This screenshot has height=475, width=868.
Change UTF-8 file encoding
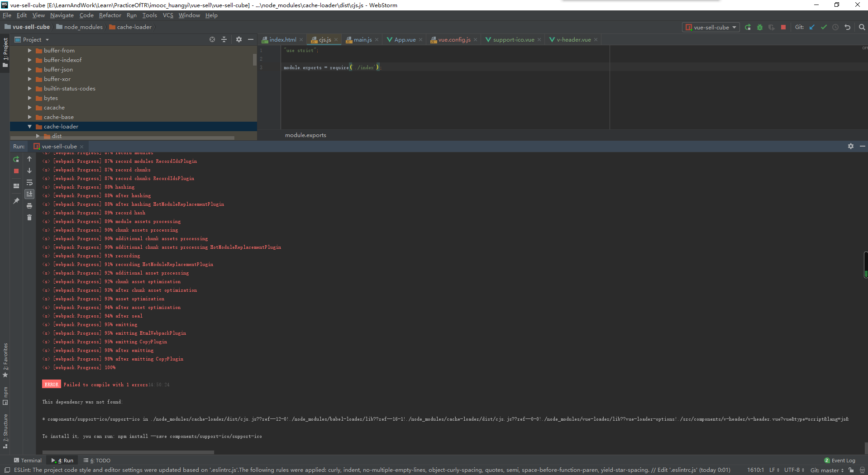(x=794, y=470)
